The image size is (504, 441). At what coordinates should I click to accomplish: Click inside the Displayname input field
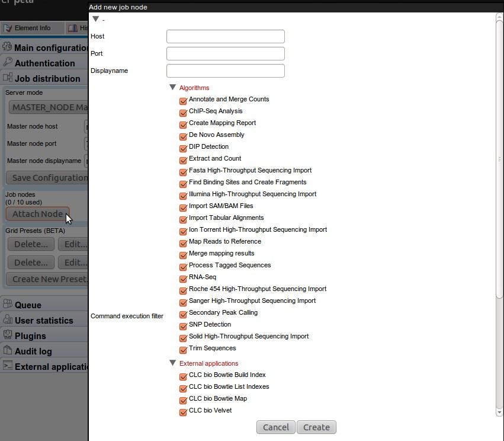click(x=225, y=71)
